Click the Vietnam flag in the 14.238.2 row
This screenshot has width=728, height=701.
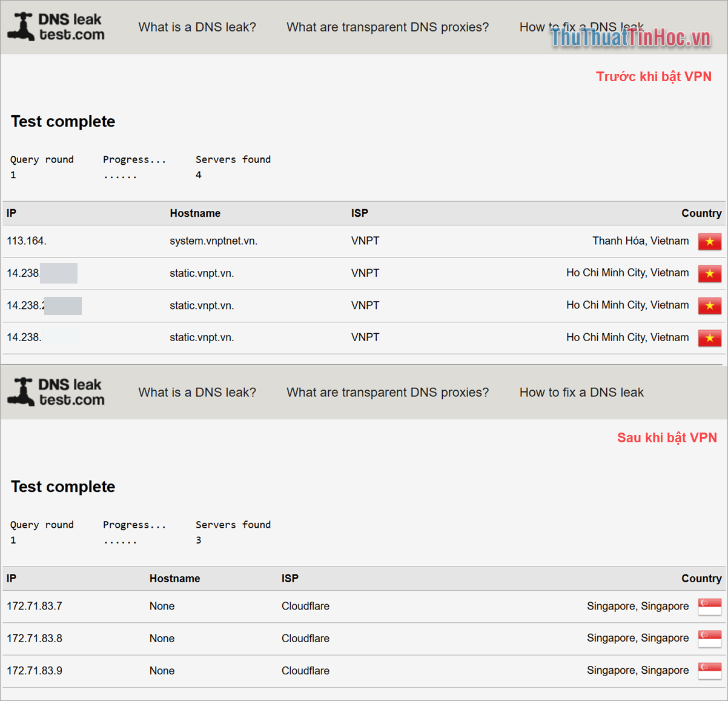coord(709,305)
